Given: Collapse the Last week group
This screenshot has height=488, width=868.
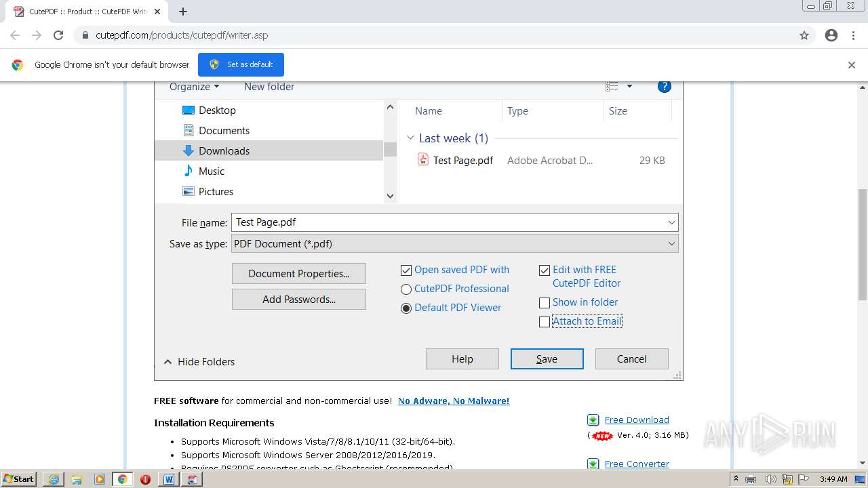Looking at the screenshot, I should [x=410, y=138].
